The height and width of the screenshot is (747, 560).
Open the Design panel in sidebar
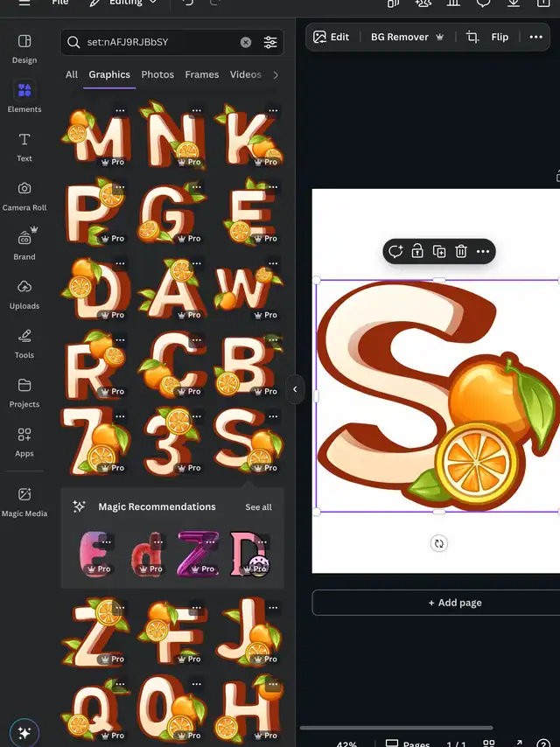coord(24,48)
